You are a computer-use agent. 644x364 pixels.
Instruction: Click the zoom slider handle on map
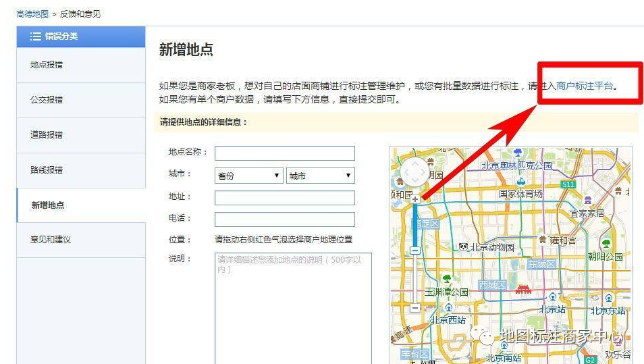(x=414, y=251)
